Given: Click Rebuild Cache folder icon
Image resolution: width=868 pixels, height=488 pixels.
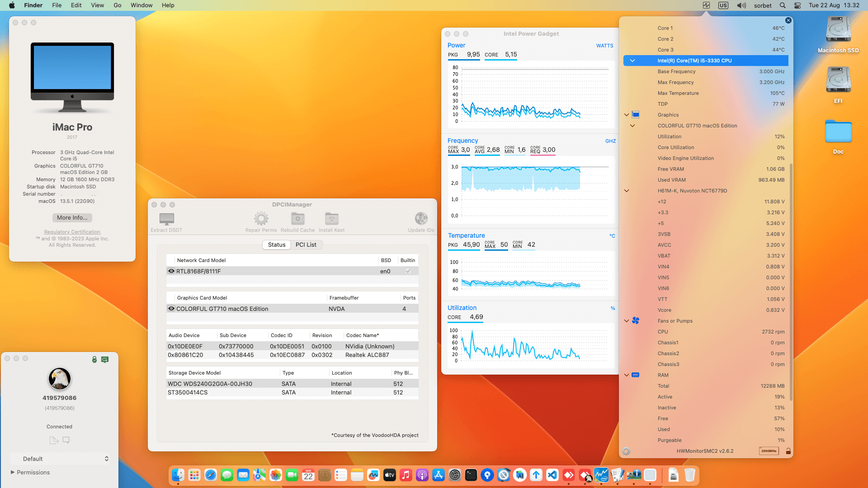Looking at the screenshot, I should 297,219.
